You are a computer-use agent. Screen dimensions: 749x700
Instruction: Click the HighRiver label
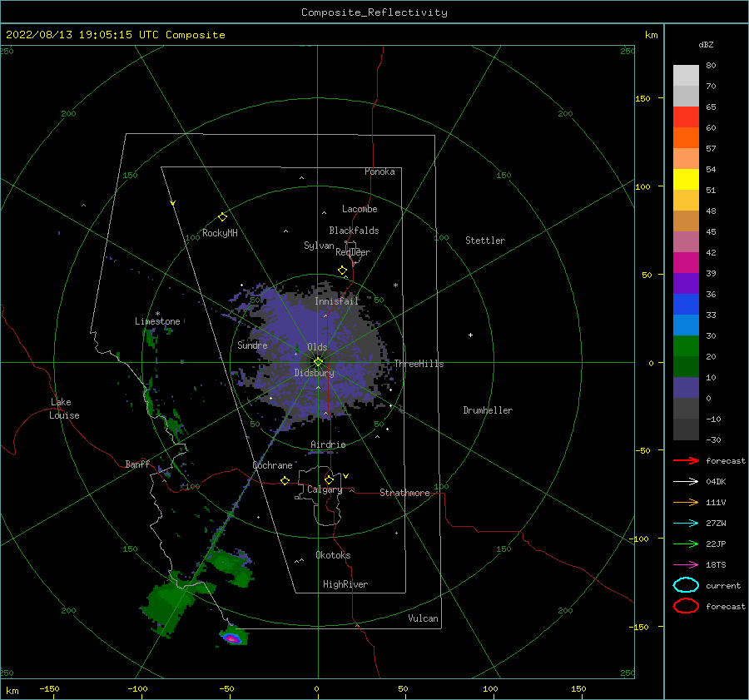point(345,584)
